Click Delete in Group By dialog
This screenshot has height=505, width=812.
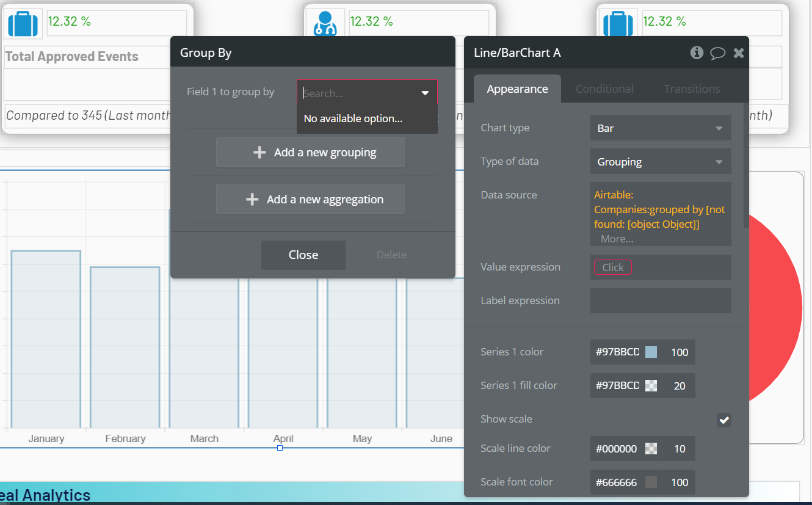pyautogui.click(x=392, y=255)
